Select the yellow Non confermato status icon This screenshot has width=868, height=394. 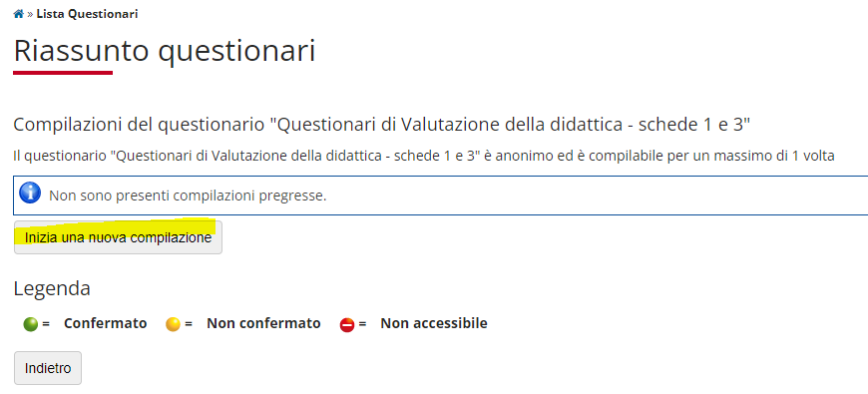coord(174,324)
